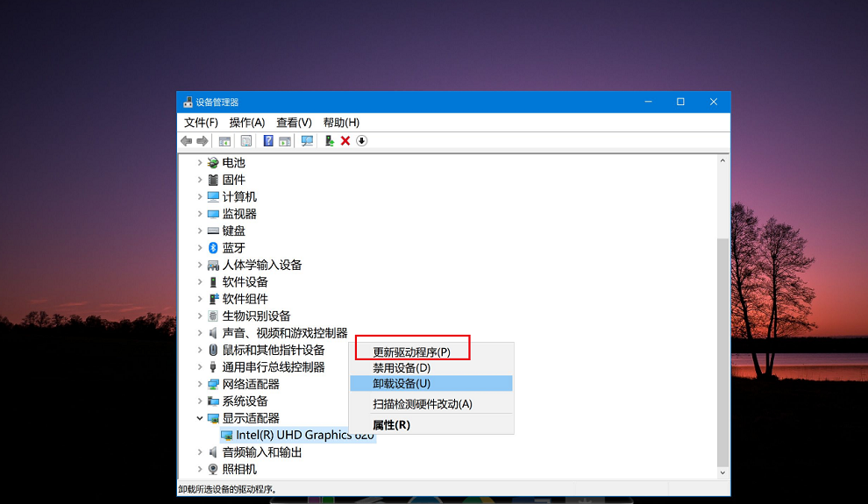Expand the 键盘 category
The height and width of the screenshot is (504, 868).
tap(200, 231)
